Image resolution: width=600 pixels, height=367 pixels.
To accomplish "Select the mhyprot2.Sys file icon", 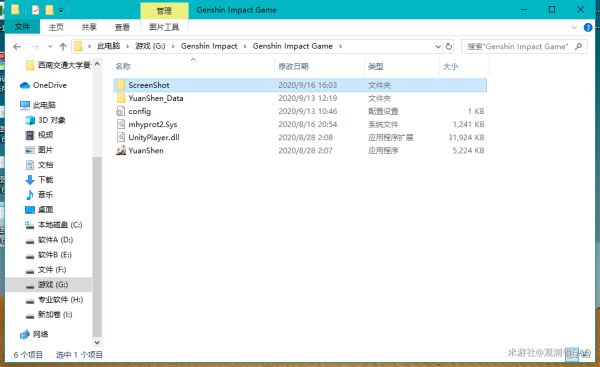I will tap(121, 124).
